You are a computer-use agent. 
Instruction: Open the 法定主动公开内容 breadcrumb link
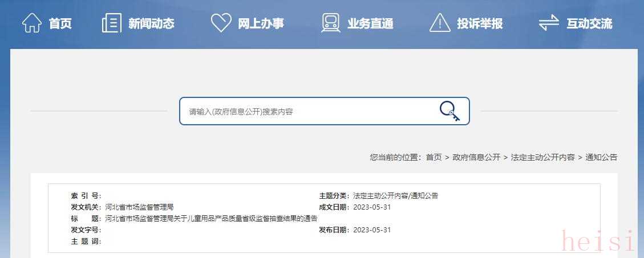tap(543, 157)
